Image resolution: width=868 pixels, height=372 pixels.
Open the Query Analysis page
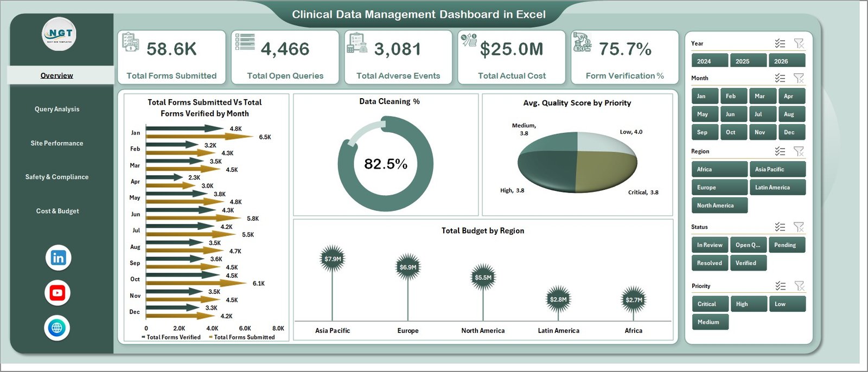(x=57, y=109)
